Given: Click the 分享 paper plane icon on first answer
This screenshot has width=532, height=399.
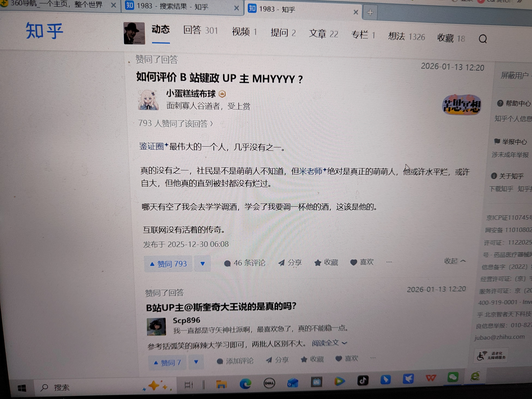Looking at the screenshot, I should click(281, 263).
